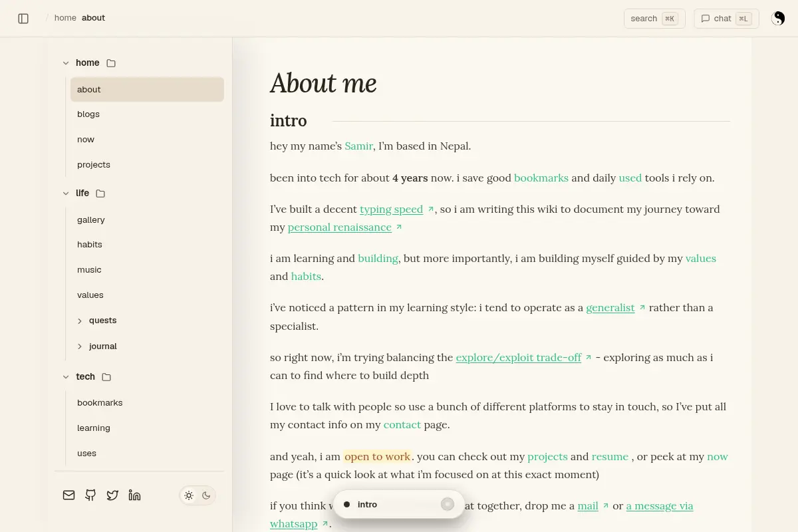Open the LinkedIn icon in sidebar footer
798x532 pixels.
[x=134, y=495]
